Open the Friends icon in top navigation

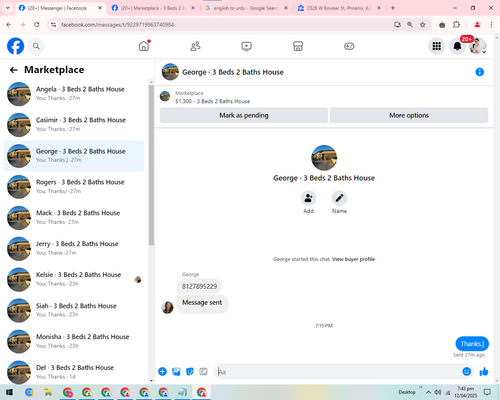[195, 46]
